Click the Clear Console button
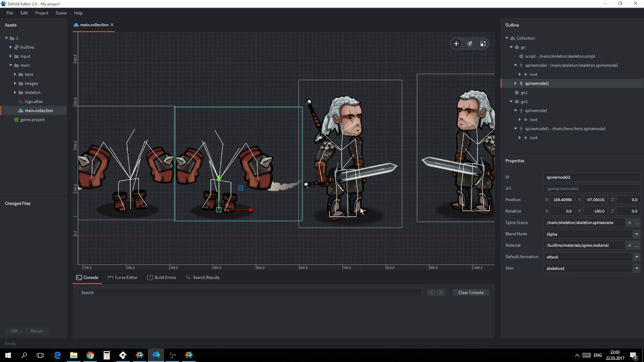Viewport: 644px width, 362px height. (x=471, y=293)
